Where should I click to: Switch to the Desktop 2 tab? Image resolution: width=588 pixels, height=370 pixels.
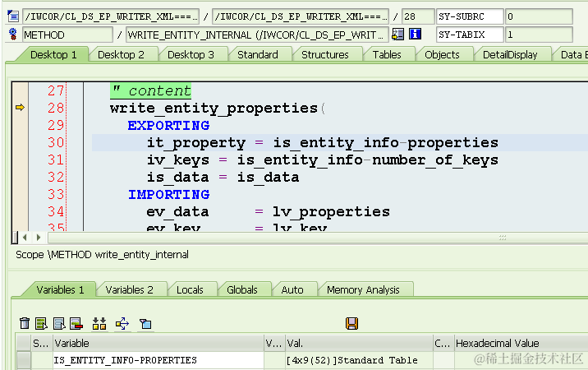tap(121, 55)
